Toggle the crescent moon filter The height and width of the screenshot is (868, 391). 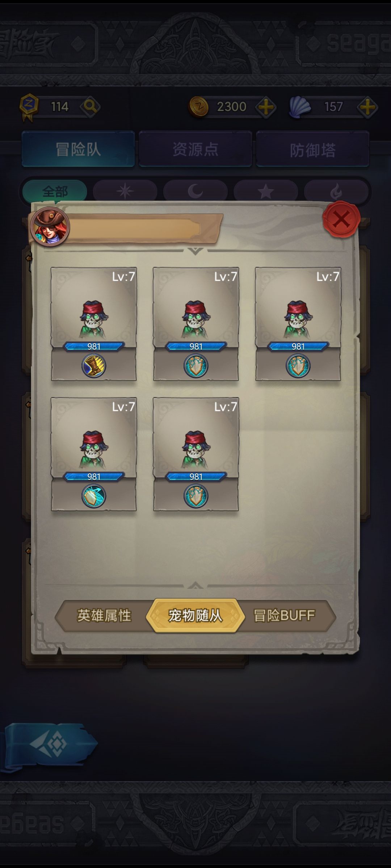pyautogui.click(x=195, y=191)
